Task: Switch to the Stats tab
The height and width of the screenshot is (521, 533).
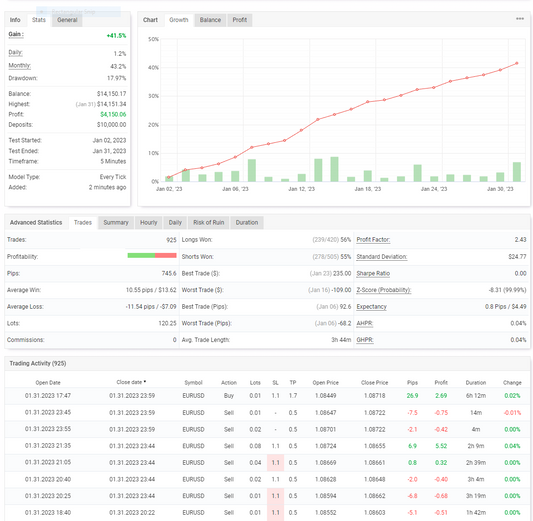Action: (39, 20)
